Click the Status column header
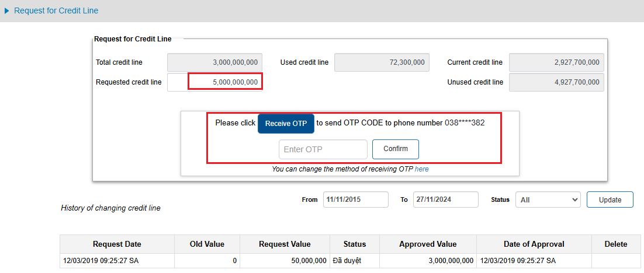 [x=355, y=244]
